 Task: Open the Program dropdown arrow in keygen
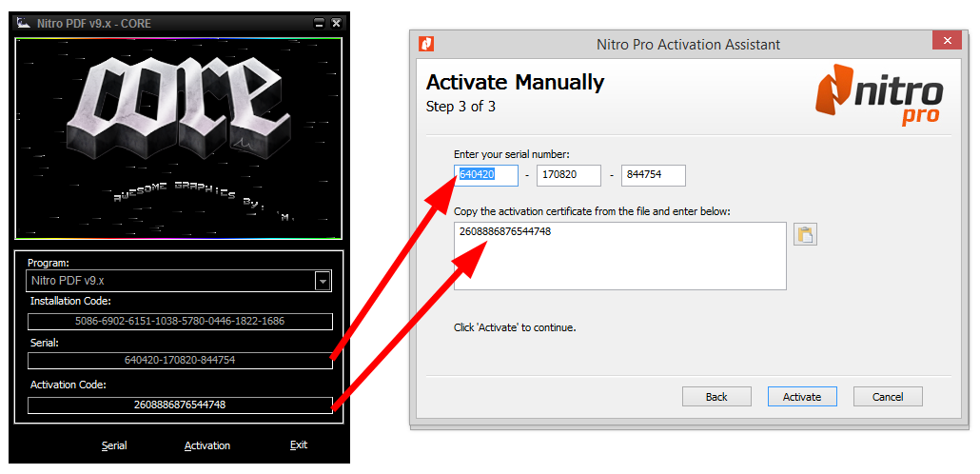(x=323, y=282)
